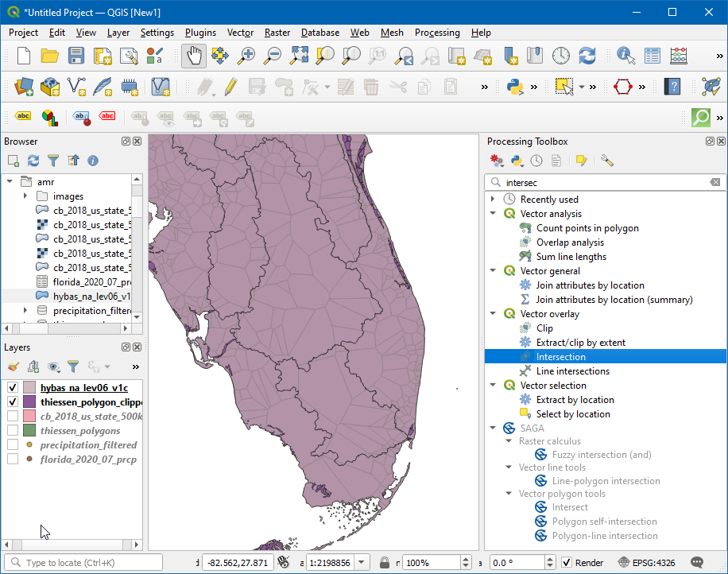The height and width of the screenshot is (574, 728).
Task: Refresh the map canvas
Action: click(x=587, y=56)
